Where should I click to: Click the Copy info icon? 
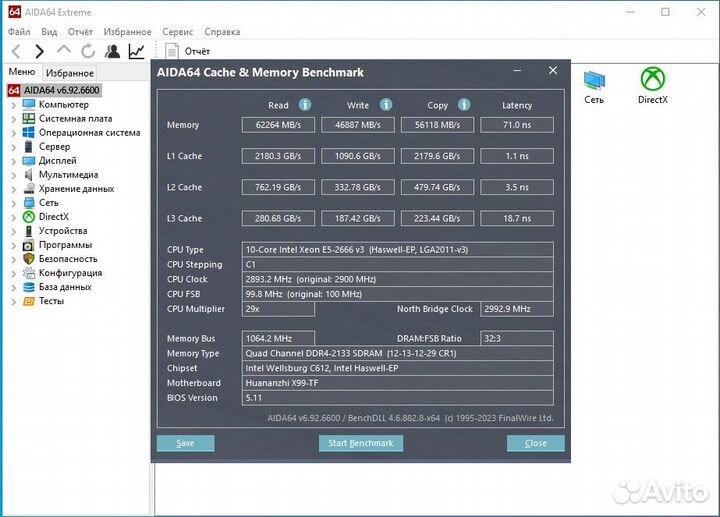pos(465,105)
